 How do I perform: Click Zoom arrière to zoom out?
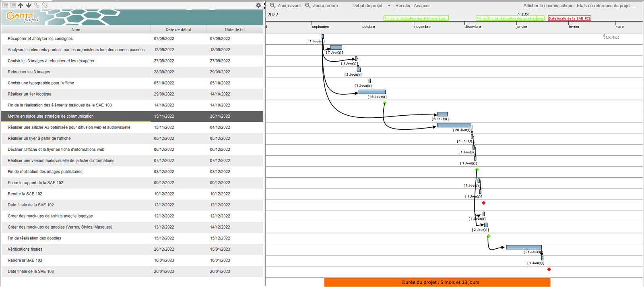coord(321,6)
